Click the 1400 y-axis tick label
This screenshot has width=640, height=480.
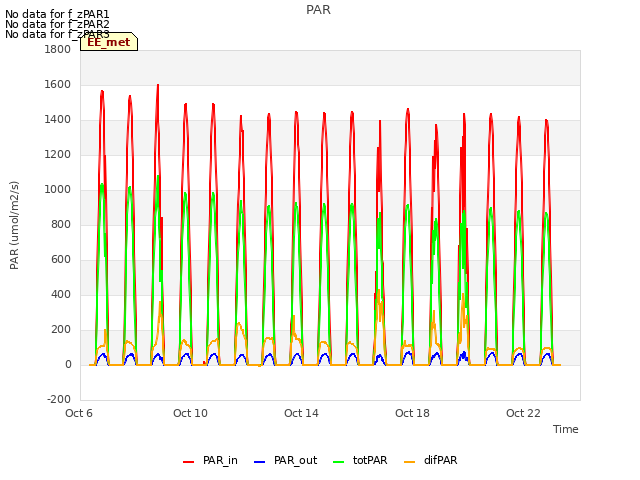[x=58, y=120]
